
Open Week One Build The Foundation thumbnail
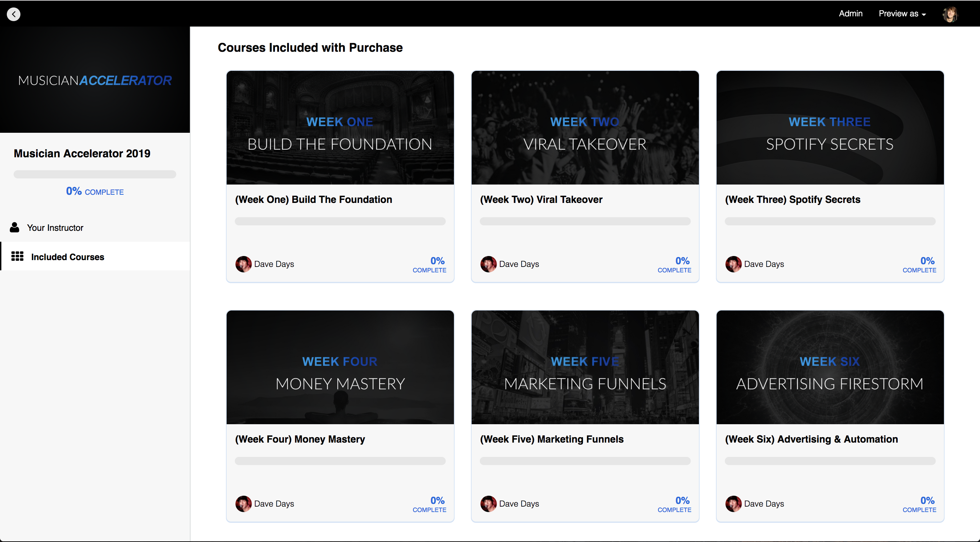340,128
